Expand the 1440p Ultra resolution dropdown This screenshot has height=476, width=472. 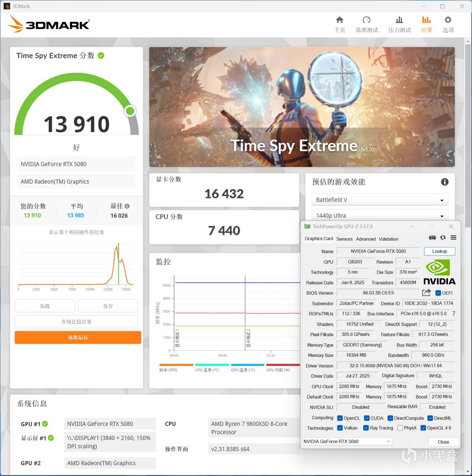pos(380,216)
